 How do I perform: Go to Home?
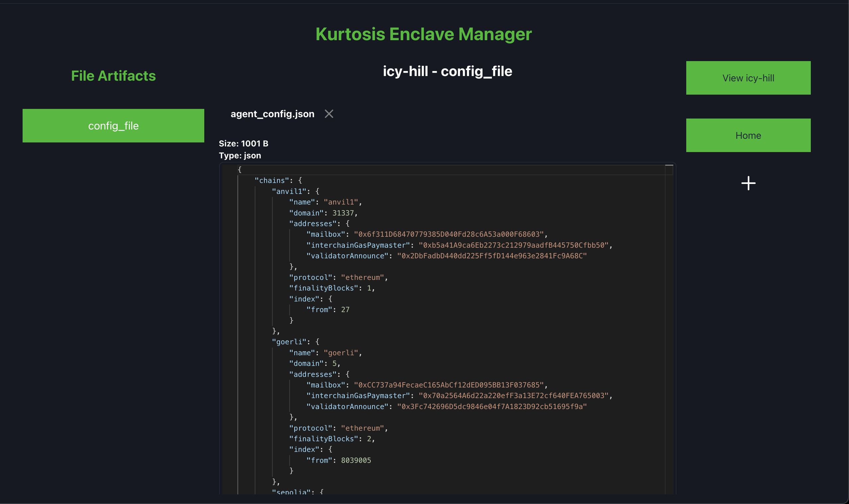[748, 135]
